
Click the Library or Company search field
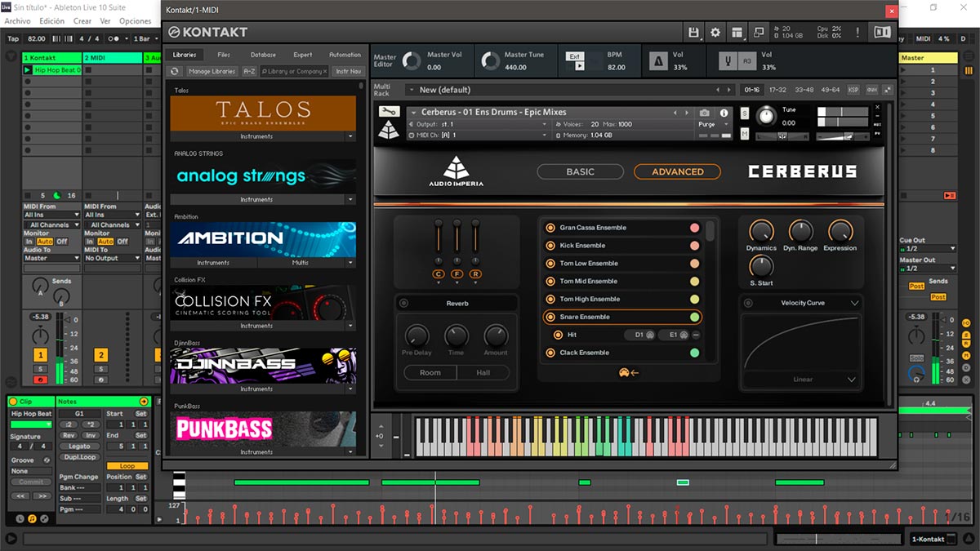(294, 72)
